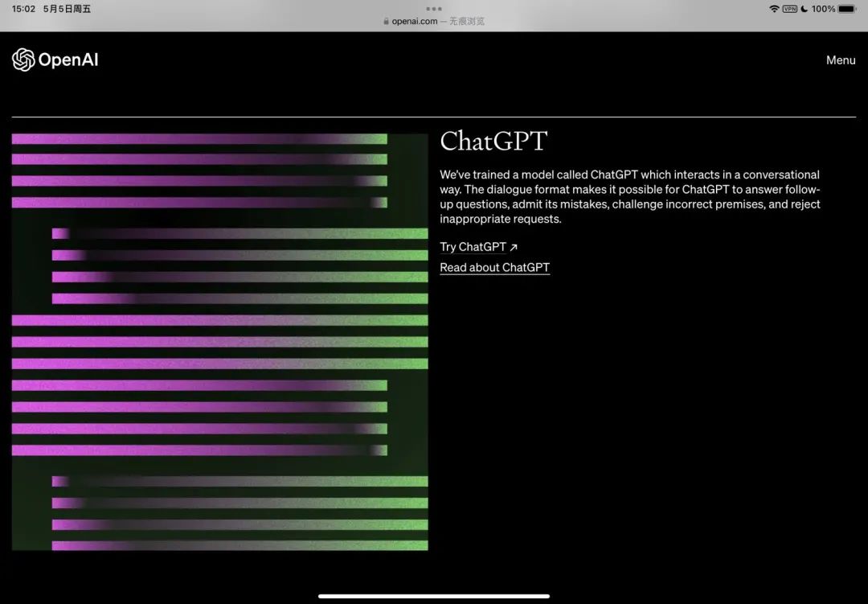Tap the lock icon beside openai.com
This screenshot has height=604, width=868.
click(386, 21)
